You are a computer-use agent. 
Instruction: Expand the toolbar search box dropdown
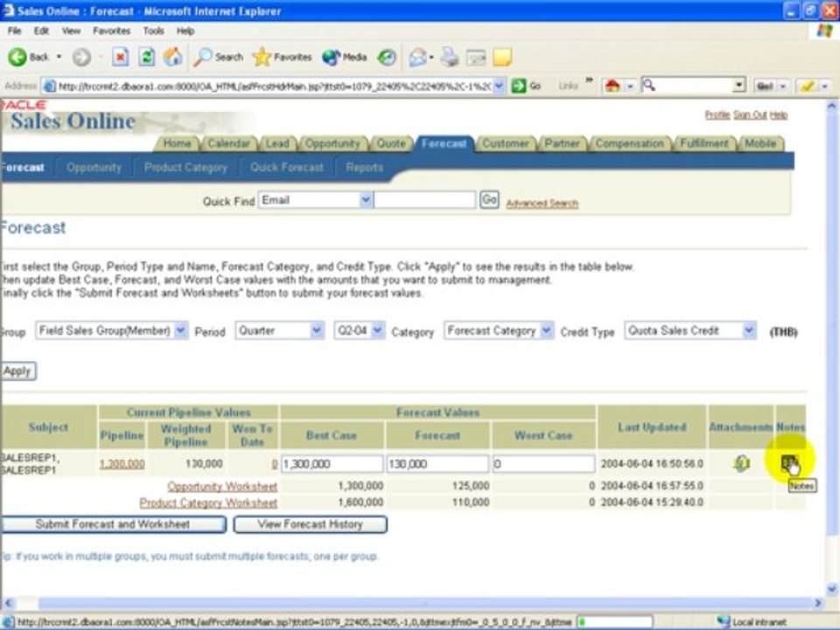pos(739,85)
